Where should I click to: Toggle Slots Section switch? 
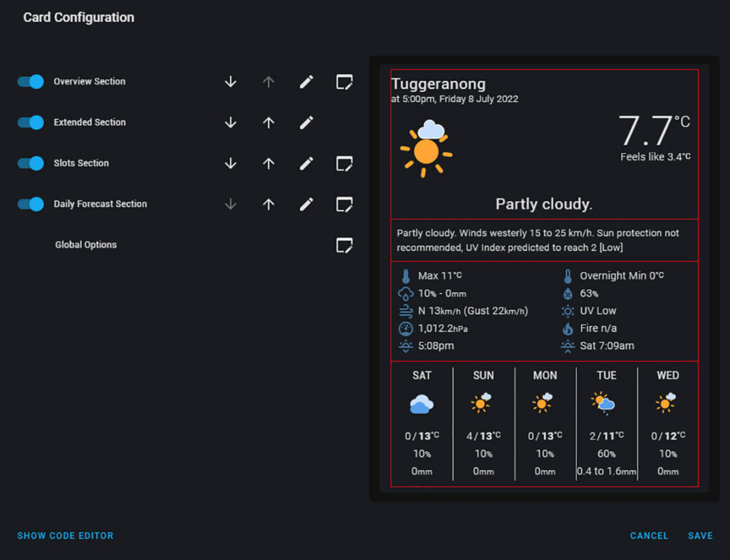31,163
